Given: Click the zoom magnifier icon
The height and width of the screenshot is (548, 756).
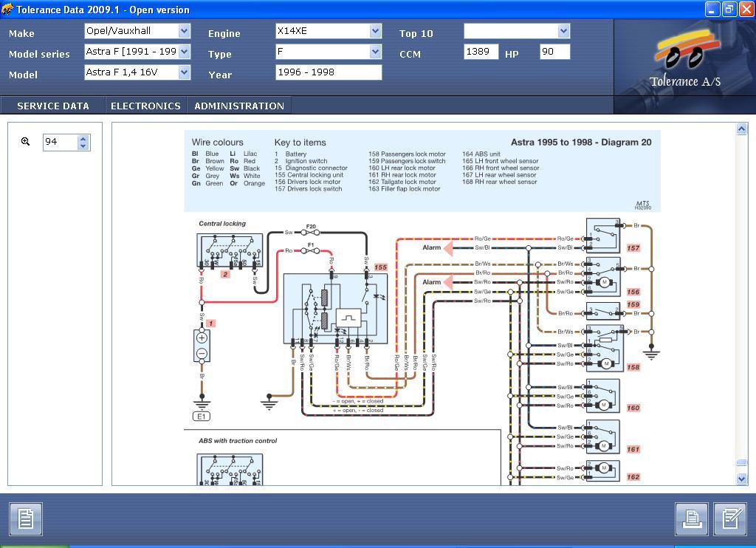Looking at the screenshot, I should tap(26, 141).
